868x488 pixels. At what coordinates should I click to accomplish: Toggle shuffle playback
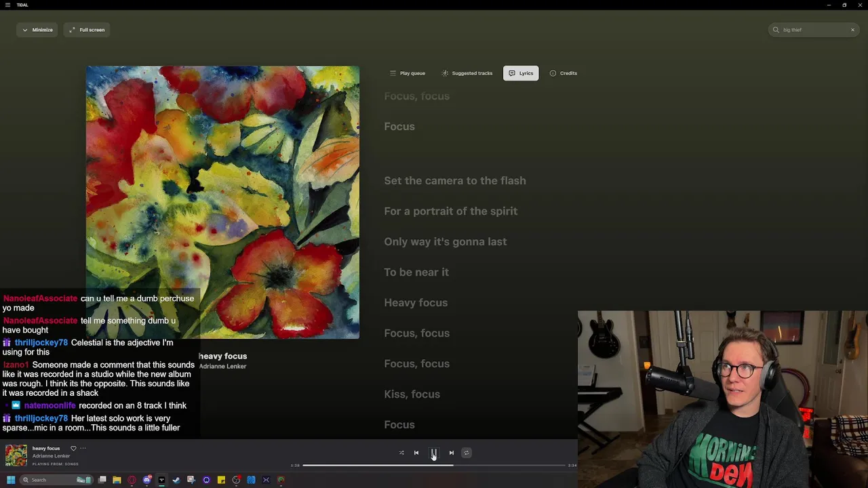coord(401,453)
